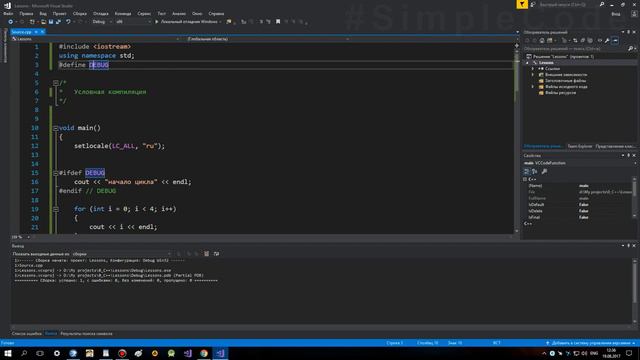Switch to the Список ошибок tab
This screenshot has width=640, height=360.
tap(27, 334)
